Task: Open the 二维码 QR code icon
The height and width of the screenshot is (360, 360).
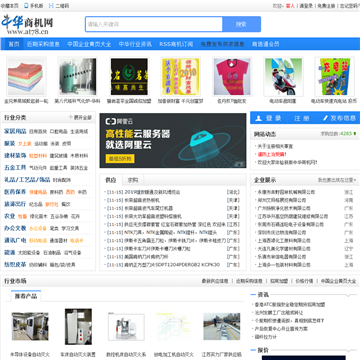Action: point(51,6)
